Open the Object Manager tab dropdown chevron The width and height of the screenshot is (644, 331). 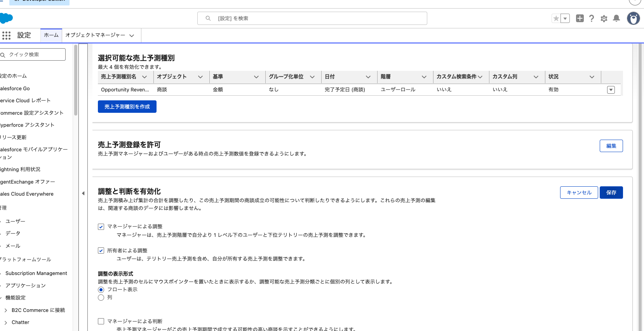pos(132,35)
